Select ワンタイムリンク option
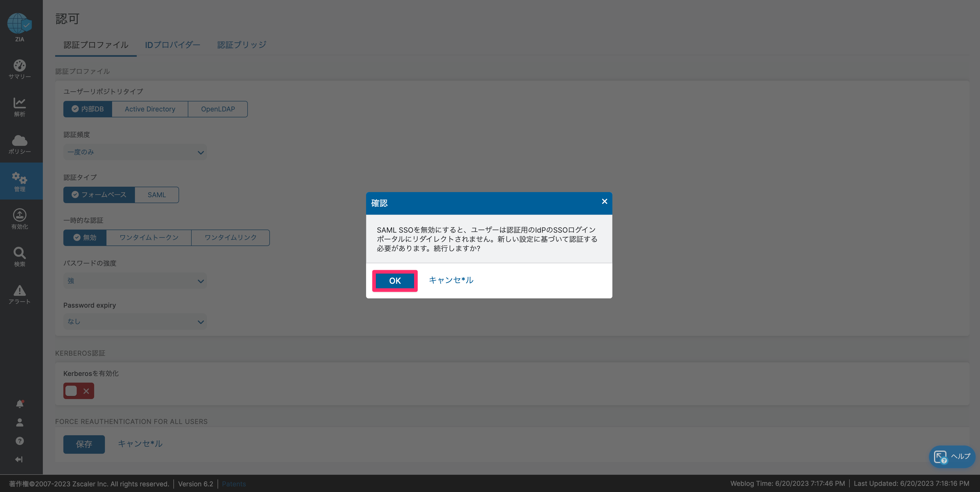The width and height of the screenshot is (980, 492). (x=231, y=238)
